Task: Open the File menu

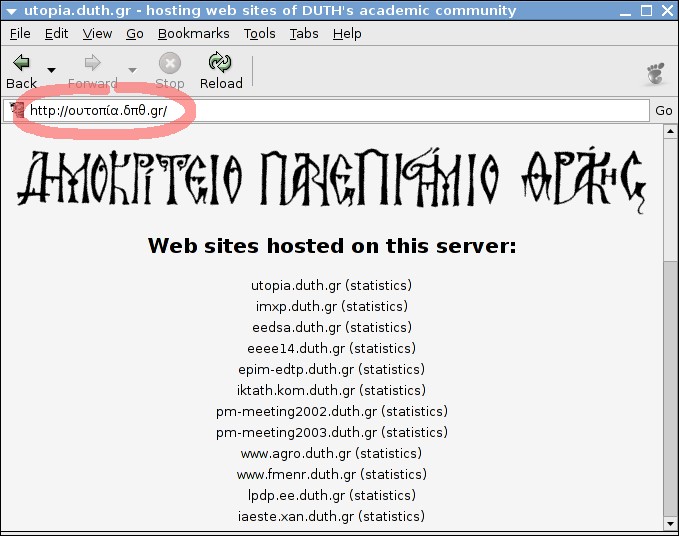Action: pyautogui.click(x=20, y=33)
